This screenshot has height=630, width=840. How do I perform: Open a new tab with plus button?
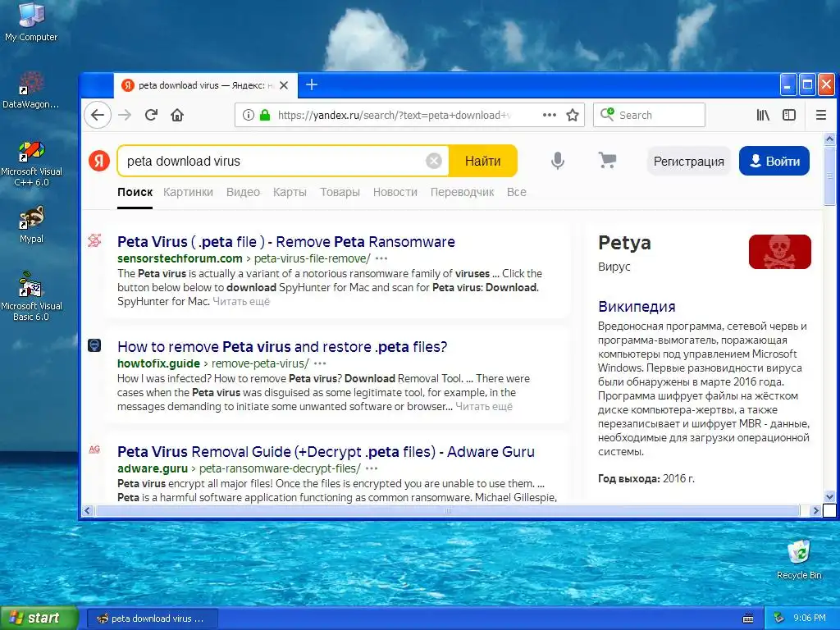pos(311,84)
